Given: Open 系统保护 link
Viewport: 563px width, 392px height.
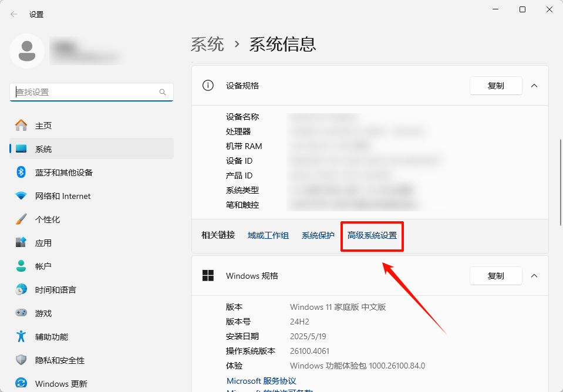Looking at the screenshot, I should point(318,235).
